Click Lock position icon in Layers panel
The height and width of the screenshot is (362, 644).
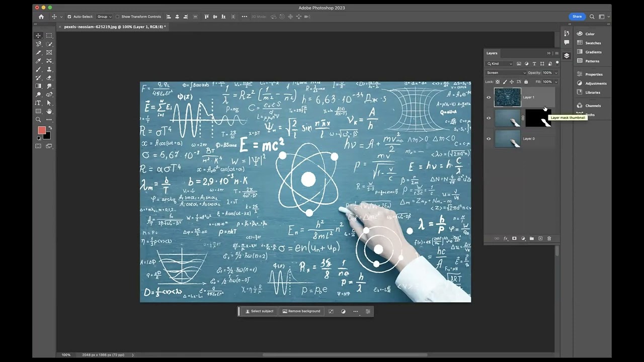point(512,82)
